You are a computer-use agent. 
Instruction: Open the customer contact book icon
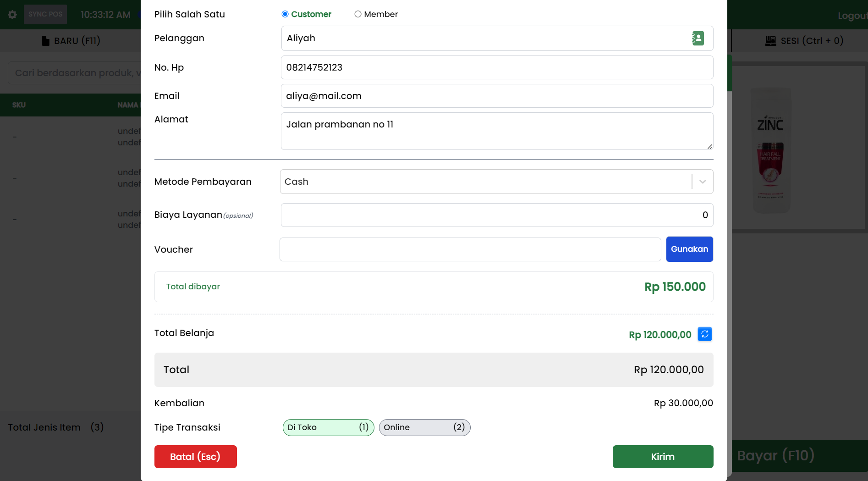tap(698, 38)
